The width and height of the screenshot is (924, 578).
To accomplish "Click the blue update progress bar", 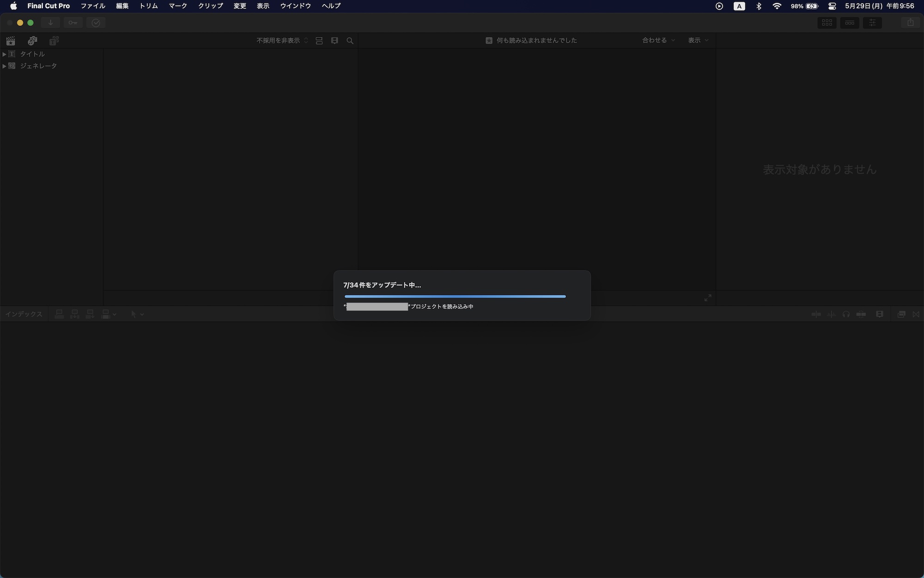I will pyautogui.click(x=455, y=296).
